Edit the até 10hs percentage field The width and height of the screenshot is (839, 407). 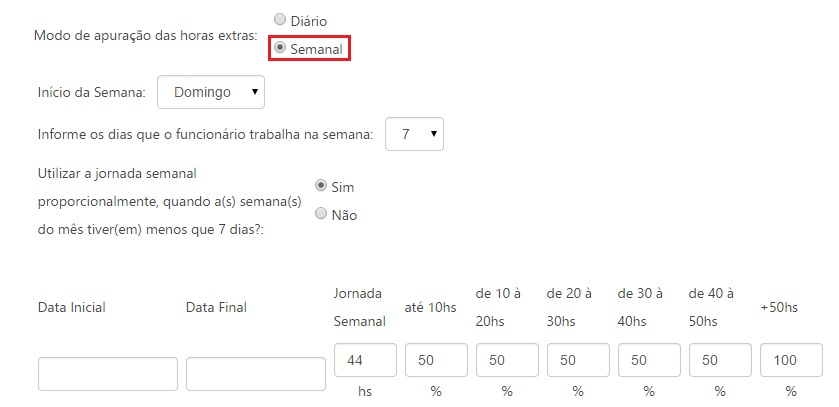436,359
